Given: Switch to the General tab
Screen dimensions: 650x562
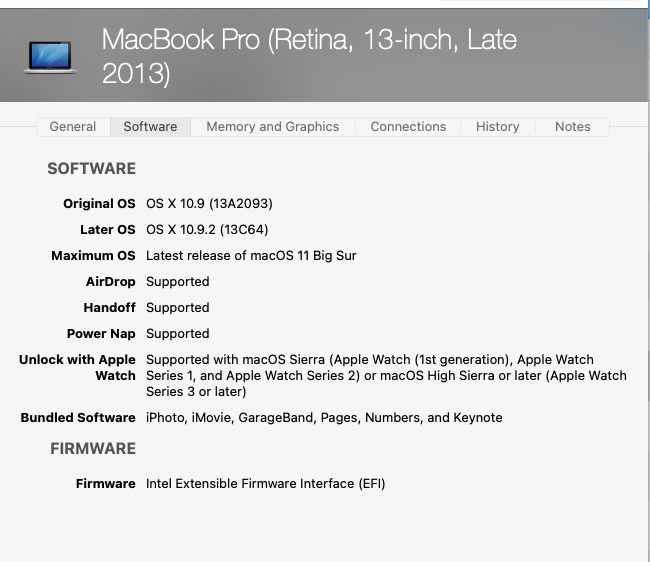Looking at the screenshot, I should pos(73,127).
